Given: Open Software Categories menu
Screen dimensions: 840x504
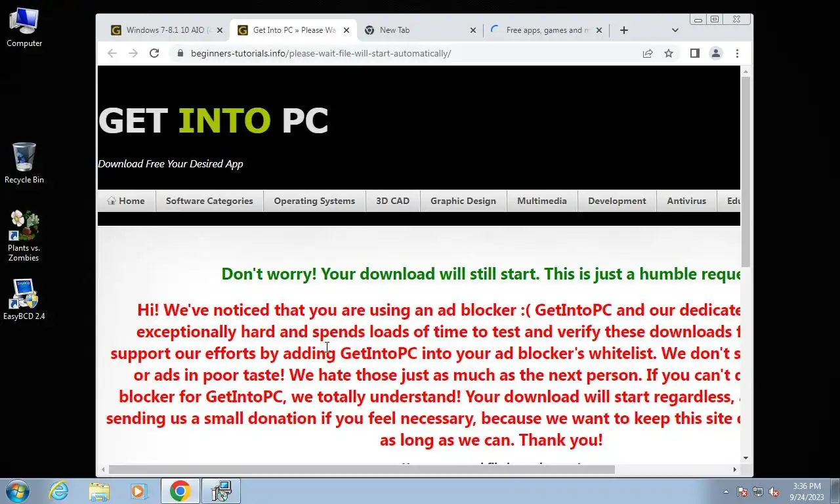Looking at the screenshot, I should point(209,201).
